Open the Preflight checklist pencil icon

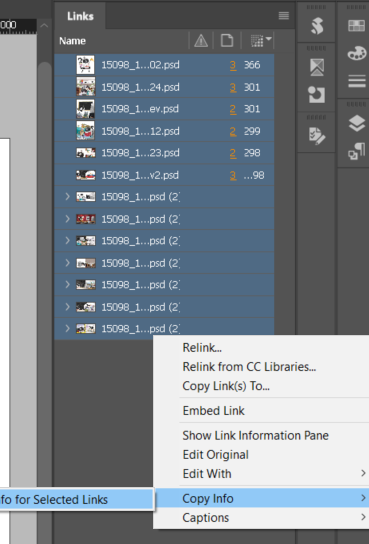click(317, 135)
